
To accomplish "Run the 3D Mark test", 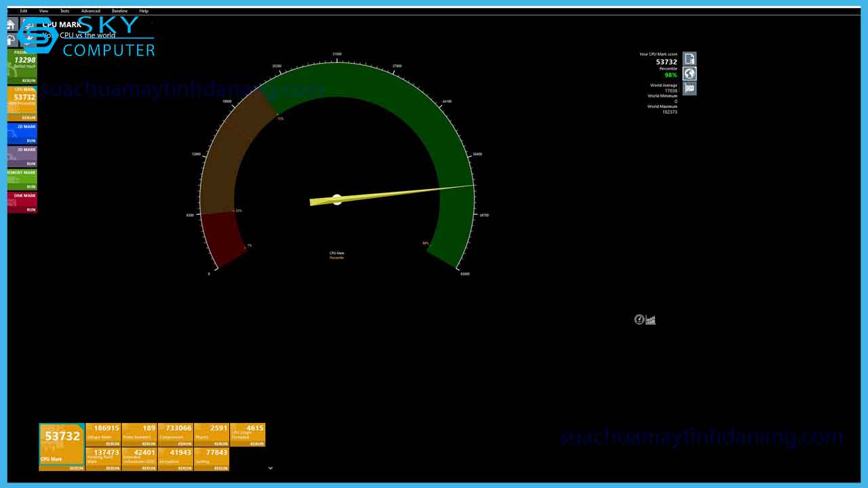I will [31, 164].
